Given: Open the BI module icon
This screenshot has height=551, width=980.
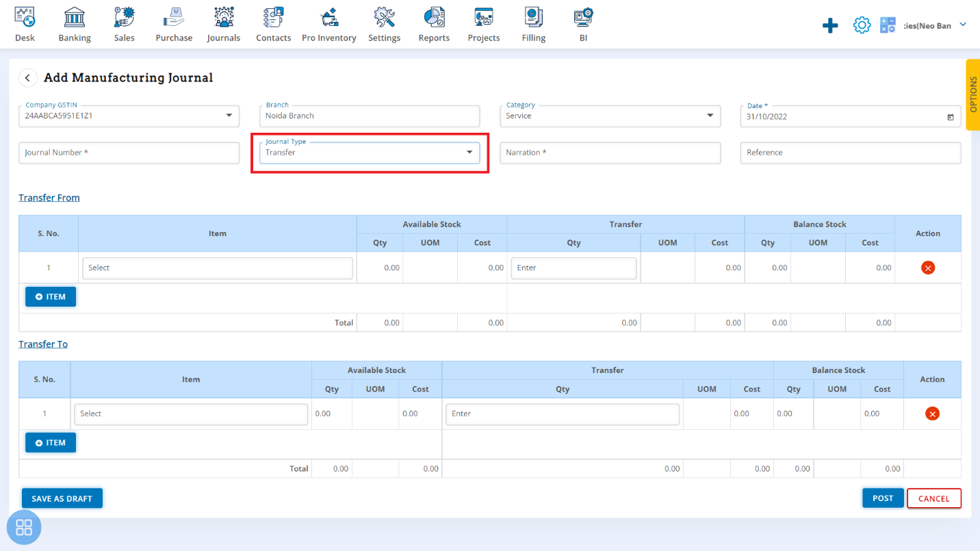Looking at the screenshot, I should click(583, 17).
